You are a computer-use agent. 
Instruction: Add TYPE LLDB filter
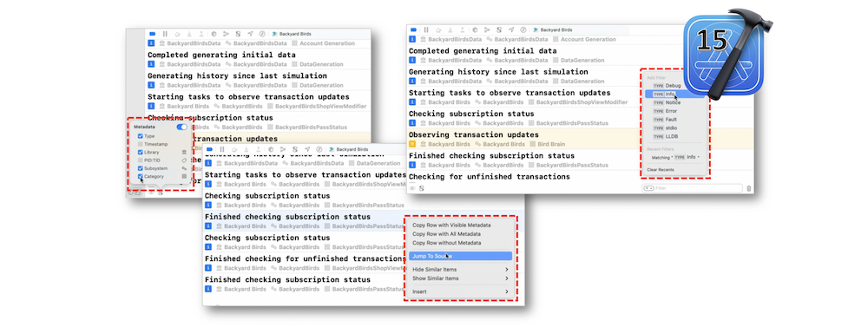pos(674,136)
